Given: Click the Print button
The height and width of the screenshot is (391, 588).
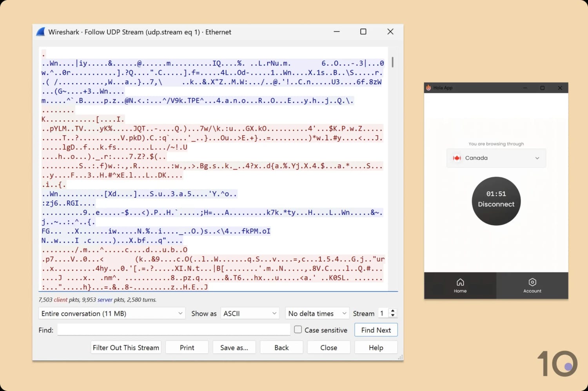Looking at the screenshot, I should click(187, 348).
